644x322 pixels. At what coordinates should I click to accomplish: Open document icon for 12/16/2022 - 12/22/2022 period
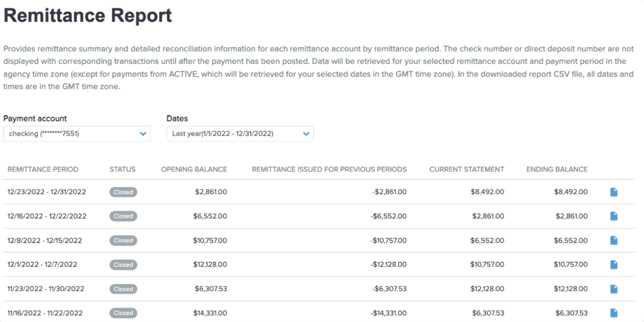(613, 216)
